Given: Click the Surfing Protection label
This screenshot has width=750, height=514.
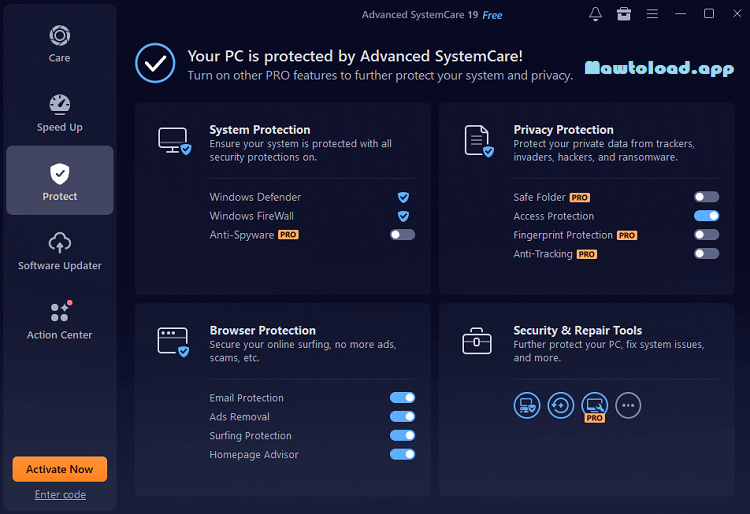Looking at the screenshot, I should pos(250,436).
